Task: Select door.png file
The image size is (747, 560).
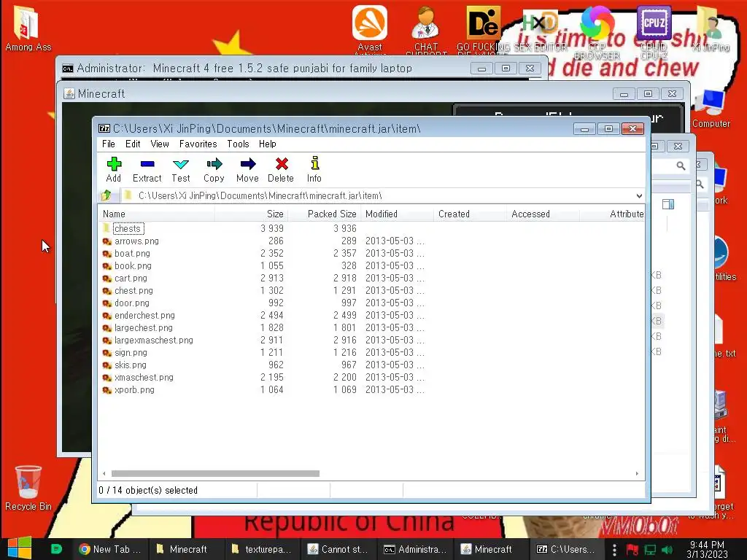Action: pyautogui.click(x=131, y=303)
